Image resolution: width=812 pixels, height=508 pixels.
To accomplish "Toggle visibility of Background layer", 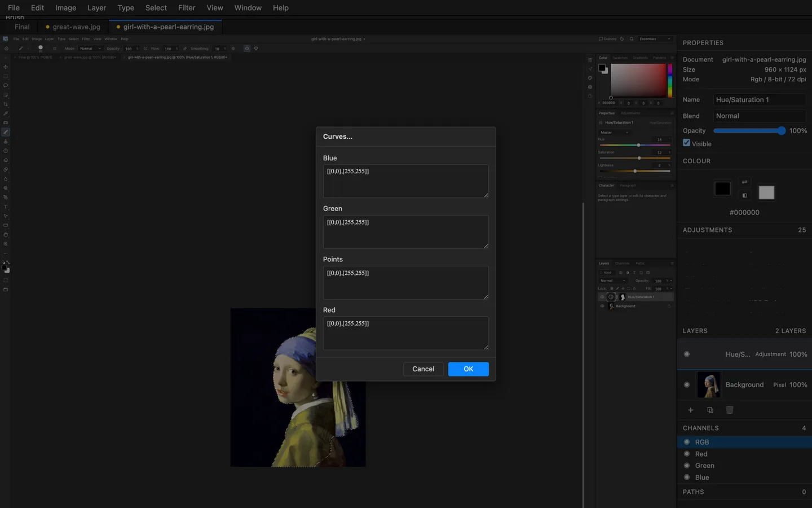I will pos(687,384).
